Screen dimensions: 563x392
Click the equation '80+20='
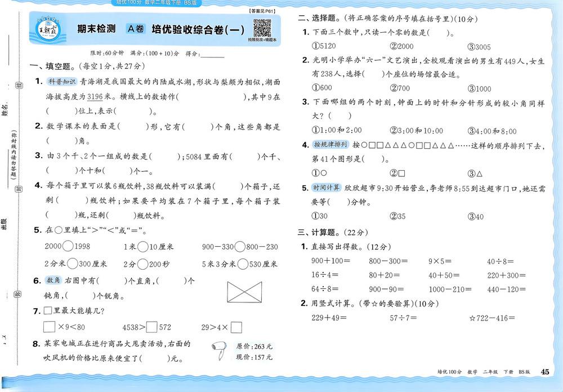point(384,275)
